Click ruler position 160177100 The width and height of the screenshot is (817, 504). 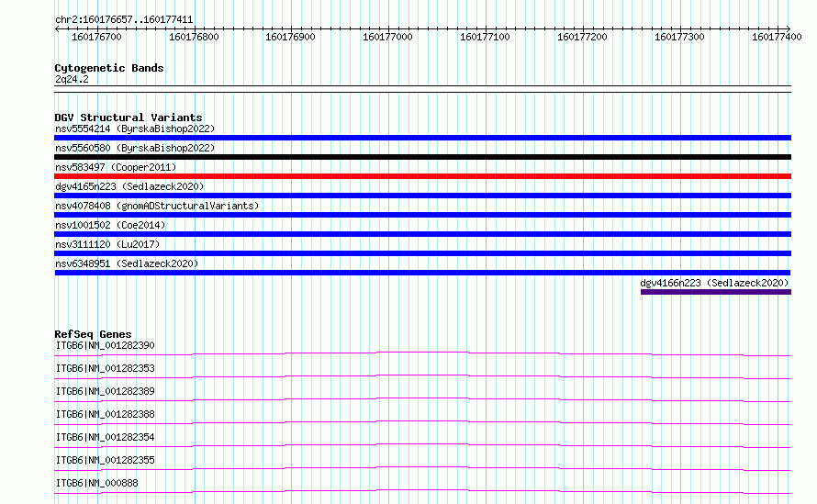[x=485, y=37]
